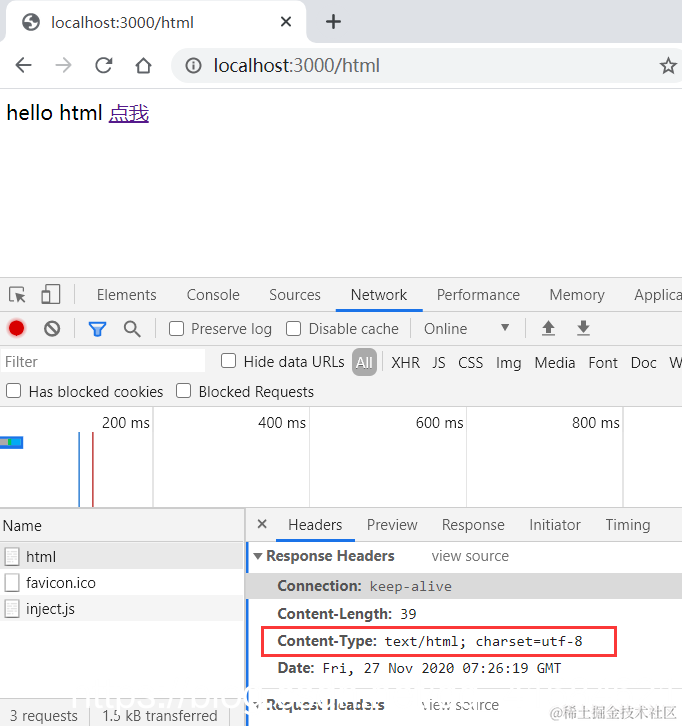
Task: Select the html request row
Action: pyautogui.click(x=121, y=556)
